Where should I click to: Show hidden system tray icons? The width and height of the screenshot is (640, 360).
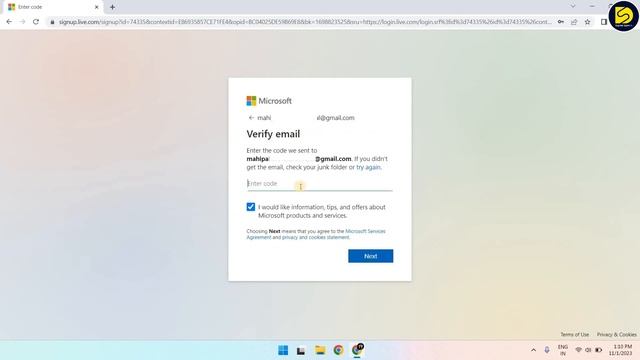(x=533, y=350)
